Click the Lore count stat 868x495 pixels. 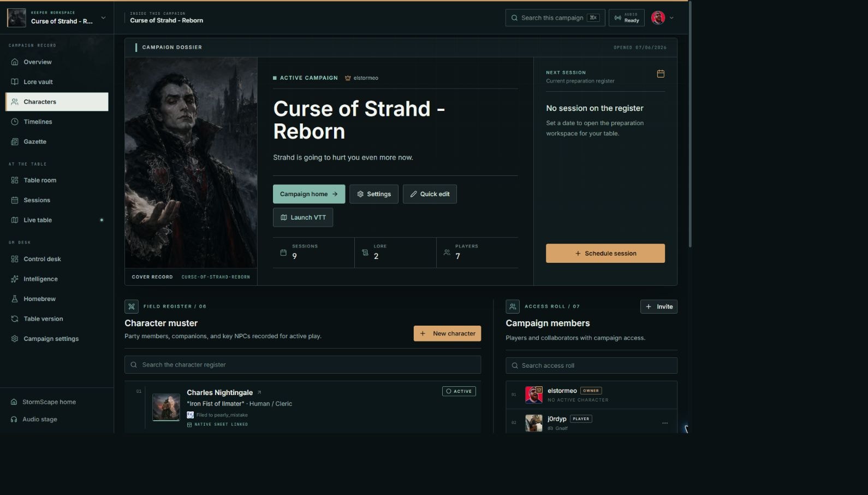click(x=395, y=252)
